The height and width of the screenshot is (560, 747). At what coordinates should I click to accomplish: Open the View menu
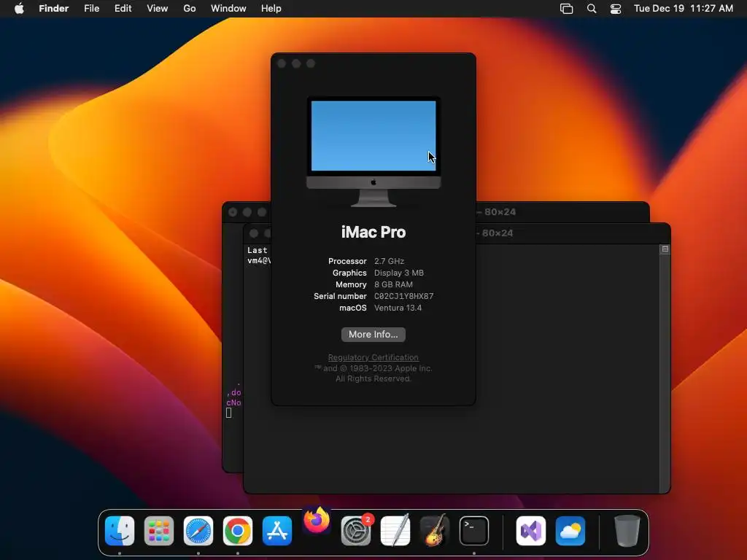158,9
